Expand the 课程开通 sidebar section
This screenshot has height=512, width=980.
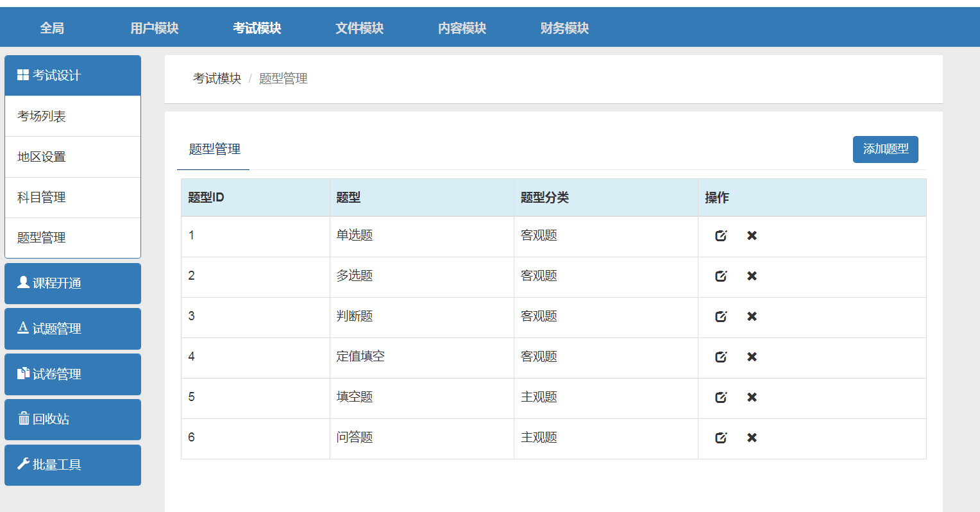pos(72,283)
